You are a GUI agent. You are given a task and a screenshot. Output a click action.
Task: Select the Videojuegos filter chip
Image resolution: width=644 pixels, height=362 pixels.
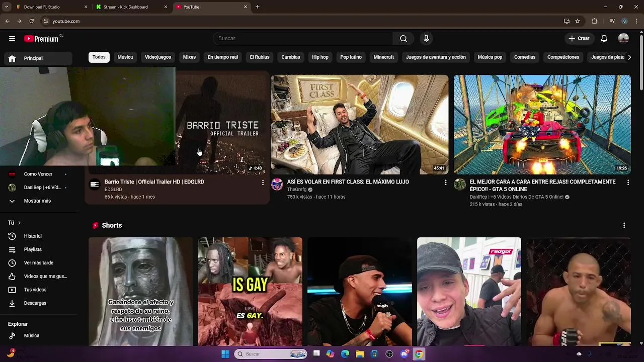(158, 57)
